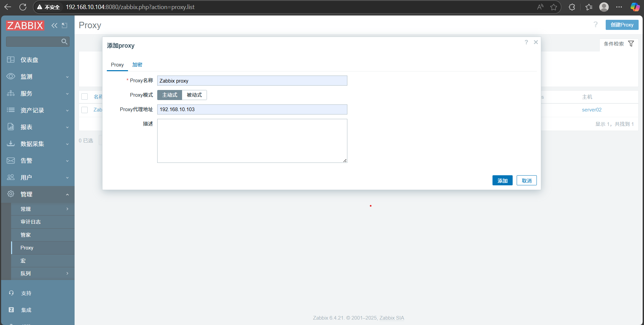Screen dimensions: 644x325
Task: Click the services hierarchy icon
Action: 11,93
